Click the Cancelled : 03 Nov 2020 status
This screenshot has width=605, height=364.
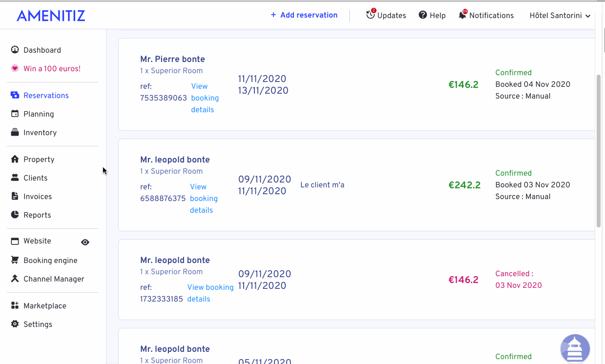[519, 280]
